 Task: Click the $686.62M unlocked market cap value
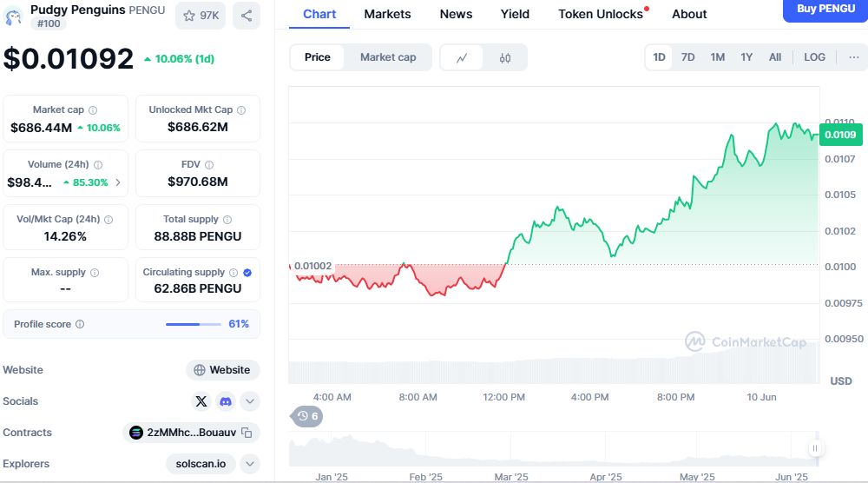pos(198,127)
